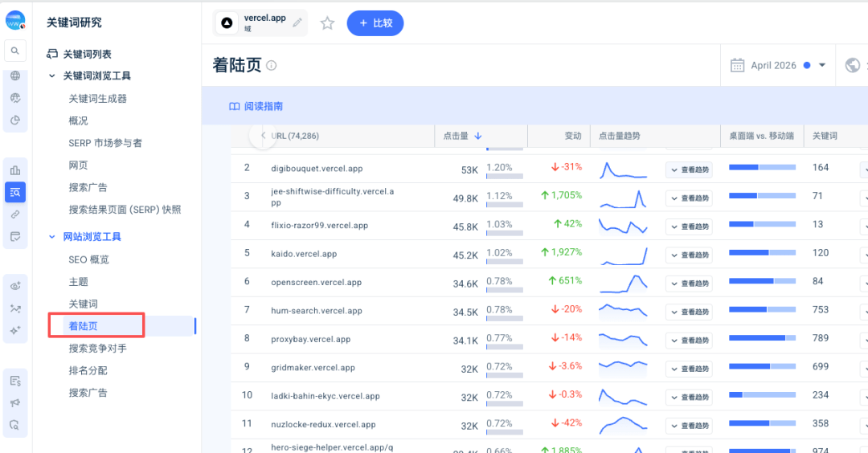Screen dimensions: 868x453
Task: Open flixio-razor99.vercel.app URL link
Action: [x=319, y=226]
